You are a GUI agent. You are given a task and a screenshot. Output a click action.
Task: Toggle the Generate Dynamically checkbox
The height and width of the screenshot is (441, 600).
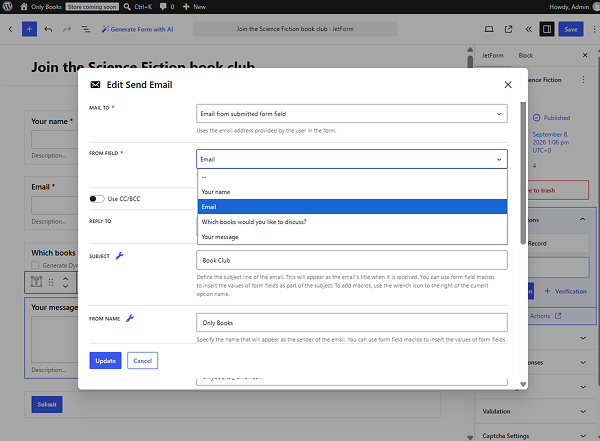pyautogui.click(x=35, y=265)
